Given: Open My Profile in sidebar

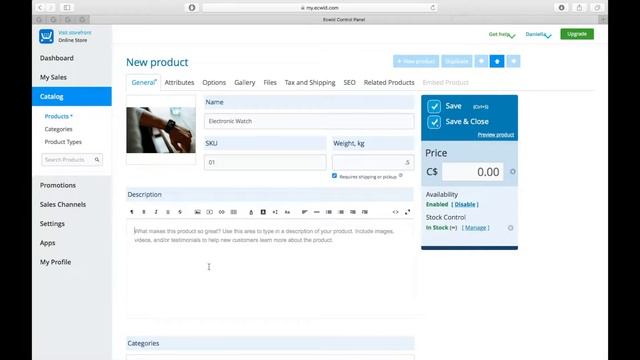Looking at the screenshot, I should [56, 262].
